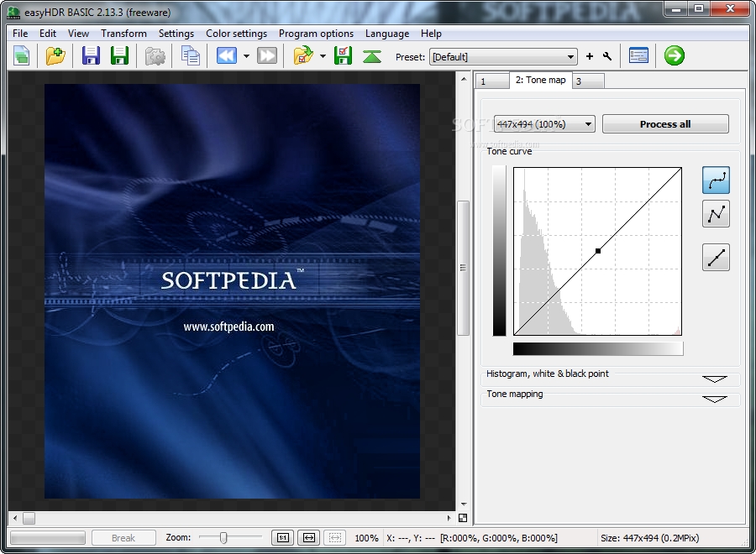This screenshot has width=756, height=554.
Task: Open the 447x494 (100%) size dropdown
Action: click(544, 124)
